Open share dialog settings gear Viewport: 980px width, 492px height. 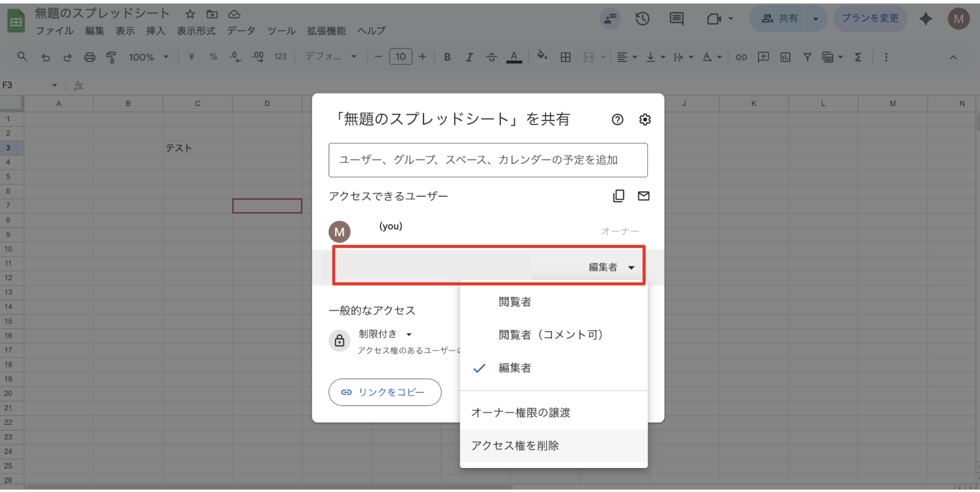(x=645, y=120)
